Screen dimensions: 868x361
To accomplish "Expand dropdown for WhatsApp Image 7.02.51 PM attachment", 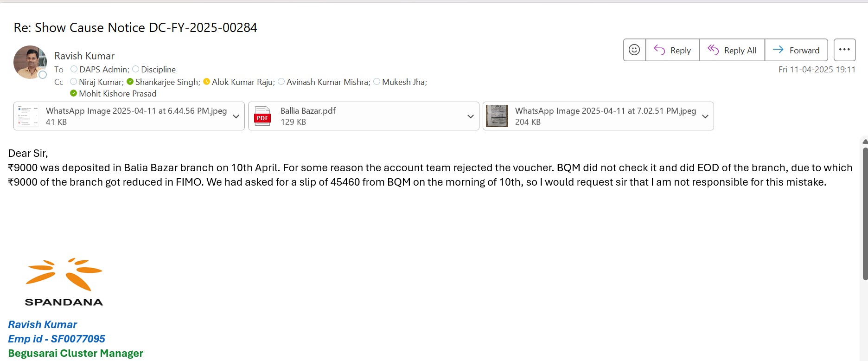I will tap(705, 116).
